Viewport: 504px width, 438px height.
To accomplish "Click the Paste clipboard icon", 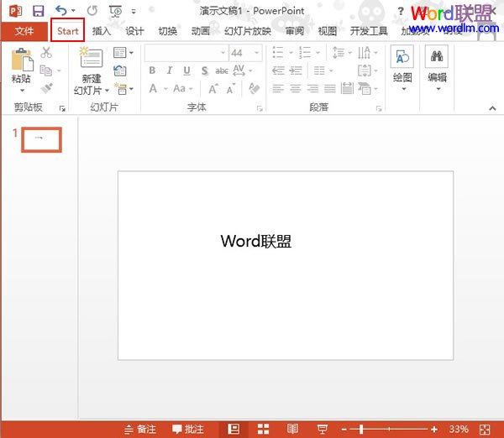I will coord(22,60).
